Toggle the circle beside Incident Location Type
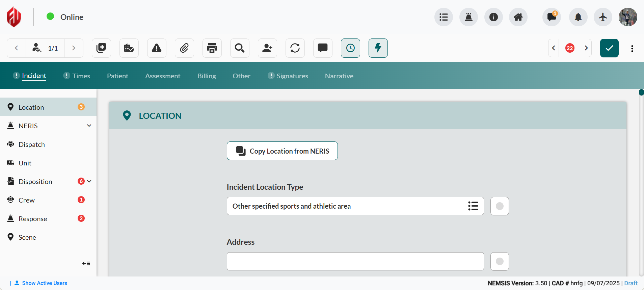644x290 pixels. coord(500,206)
